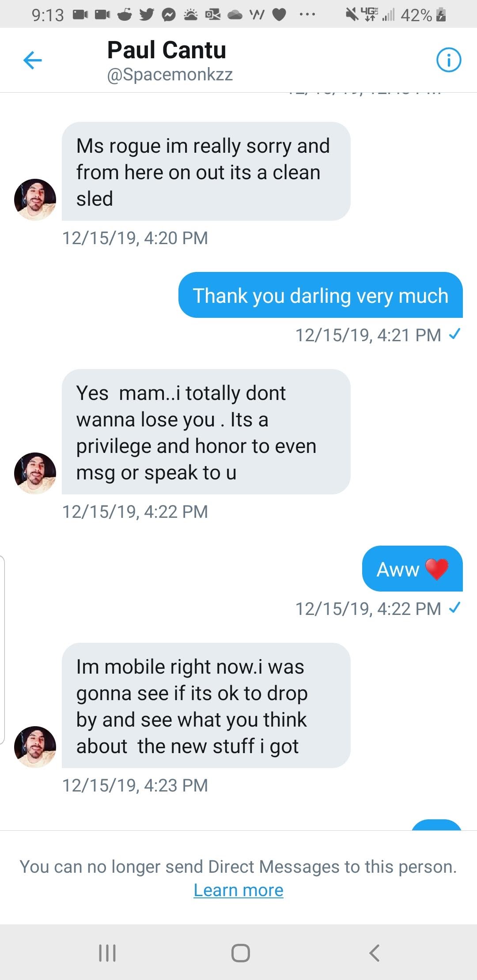Tap the back arrow in the header
Image resolution: width=477 pixels, height=980 pixels.
(x=32, y=60)
